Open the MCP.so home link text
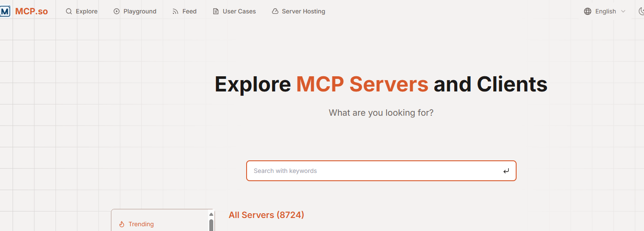The height and width of the screenshot is (231, 644). (32, 11)
